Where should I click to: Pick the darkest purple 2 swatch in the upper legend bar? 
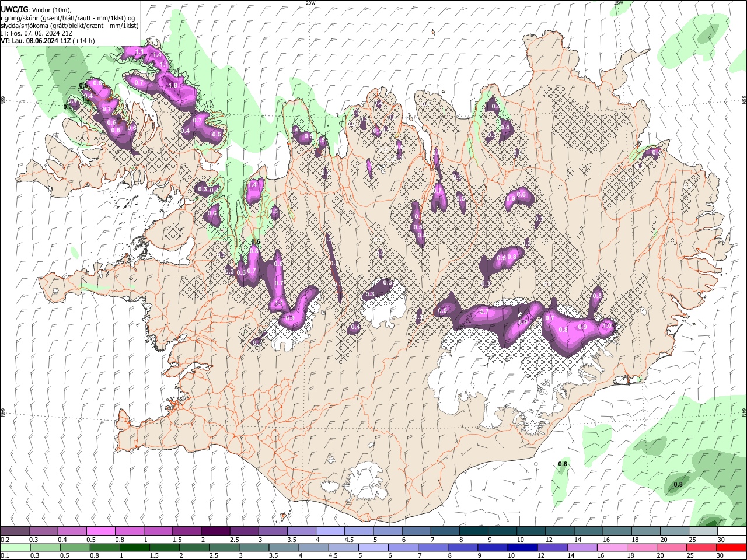coord(215,531)
